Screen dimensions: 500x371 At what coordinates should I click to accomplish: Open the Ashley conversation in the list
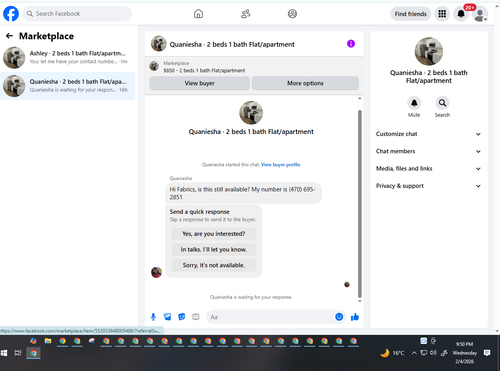68,57
